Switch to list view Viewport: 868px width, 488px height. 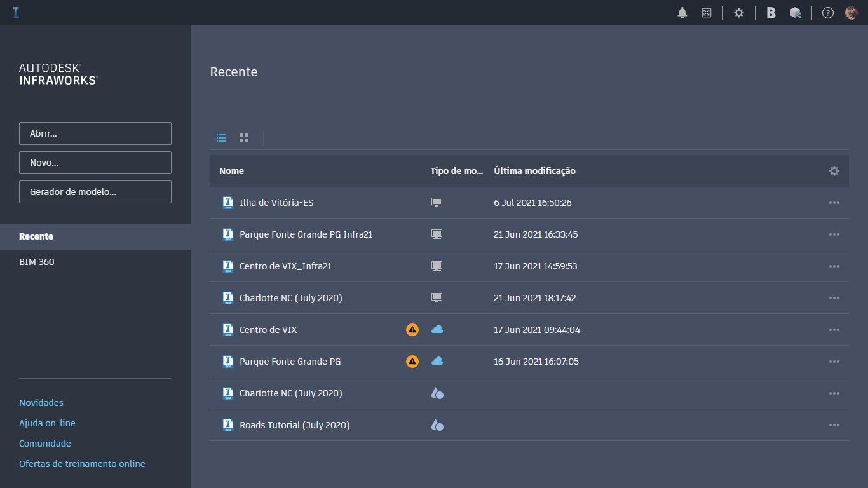click(221, 138)
